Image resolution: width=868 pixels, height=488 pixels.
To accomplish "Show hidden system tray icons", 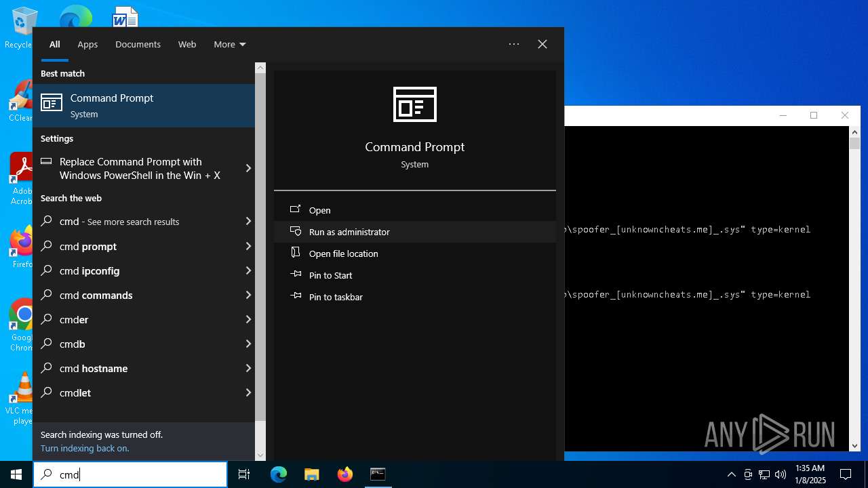I will 731,474.
